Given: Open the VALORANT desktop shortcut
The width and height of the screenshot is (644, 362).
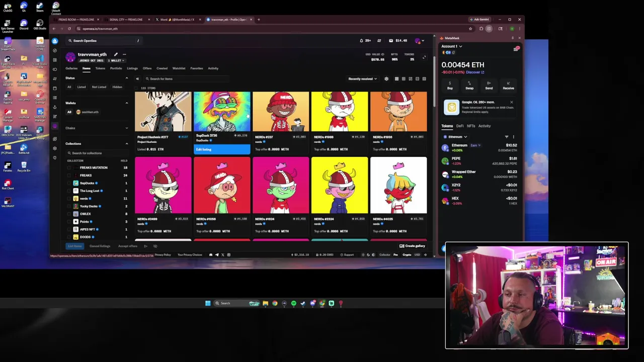Looking at the screenshot, I should click(8, 202).
